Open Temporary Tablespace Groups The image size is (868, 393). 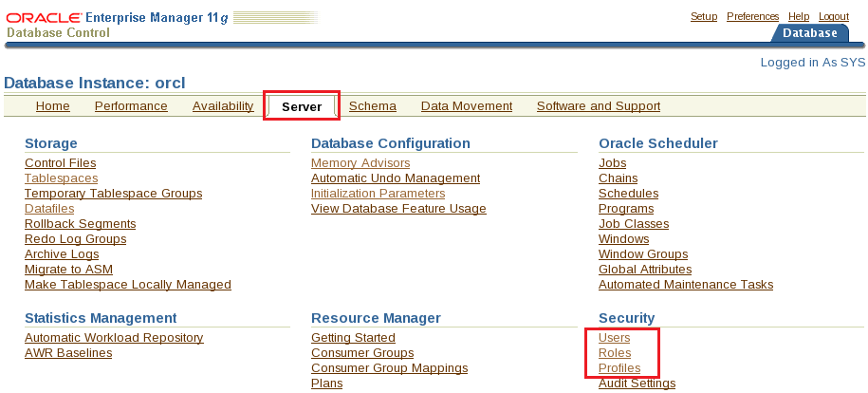click(114, 194)
